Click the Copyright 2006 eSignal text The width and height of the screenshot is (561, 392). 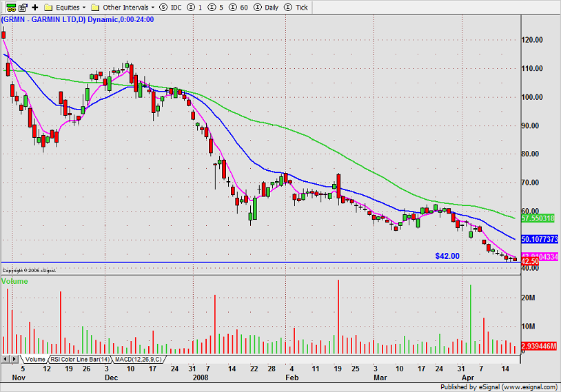pos(29,270)
